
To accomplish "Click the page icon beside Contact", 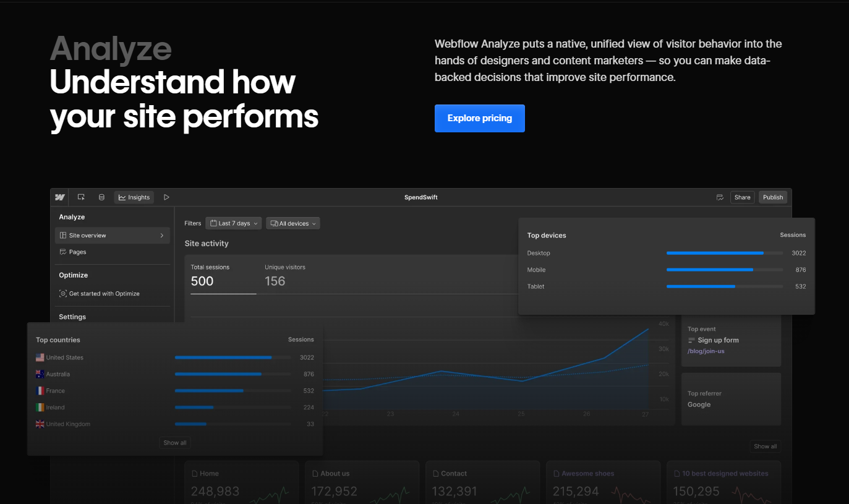I will click(x=435, y=474).
